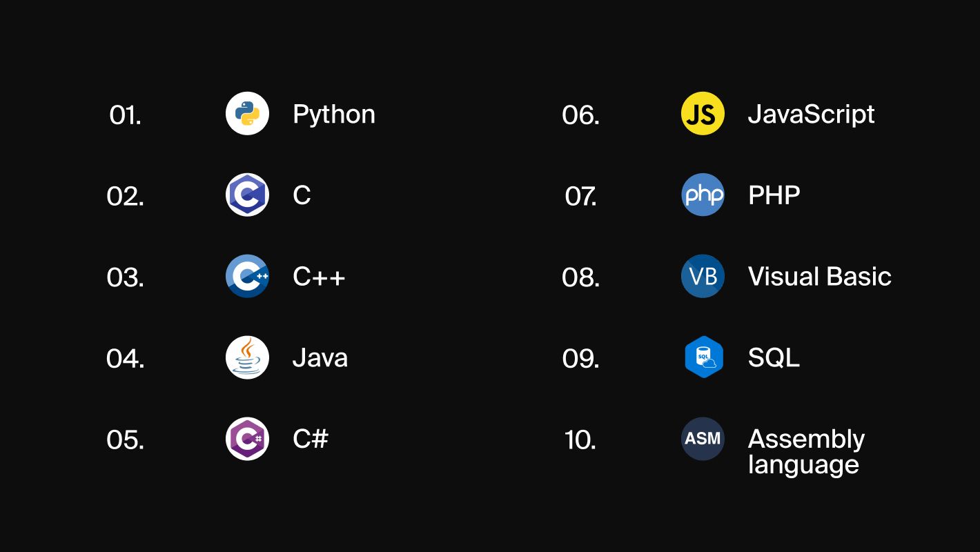This screenshot has width=980, height=552.
Task: Click the Java coffee cup icon
Action: pyautogui.click(x=247, y=357)
